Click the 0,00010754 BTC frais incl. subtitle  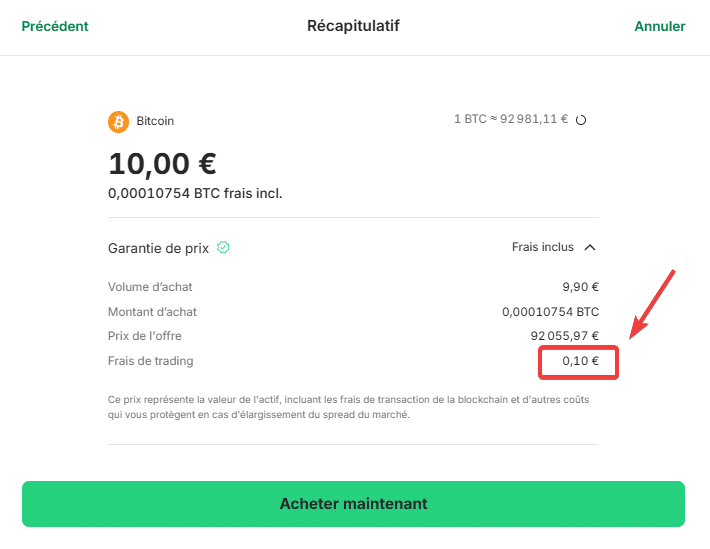[195, 193]
